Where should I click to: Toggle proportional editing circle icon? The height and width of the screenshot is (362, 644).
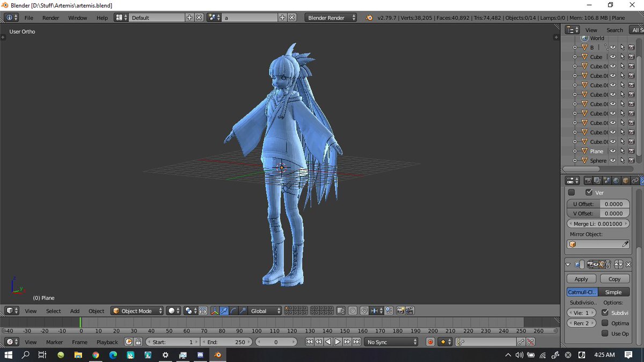coord(353,311)
